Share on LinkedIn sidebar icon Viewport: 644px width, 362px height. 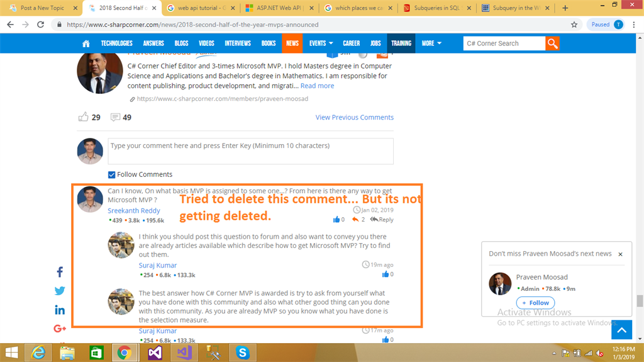tap(60, 310)
